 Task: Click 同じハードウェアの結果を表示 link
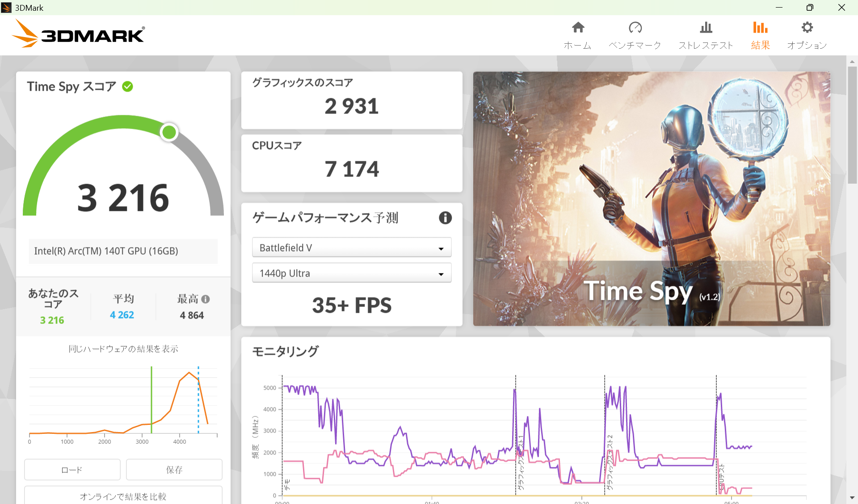pos(123,349)
